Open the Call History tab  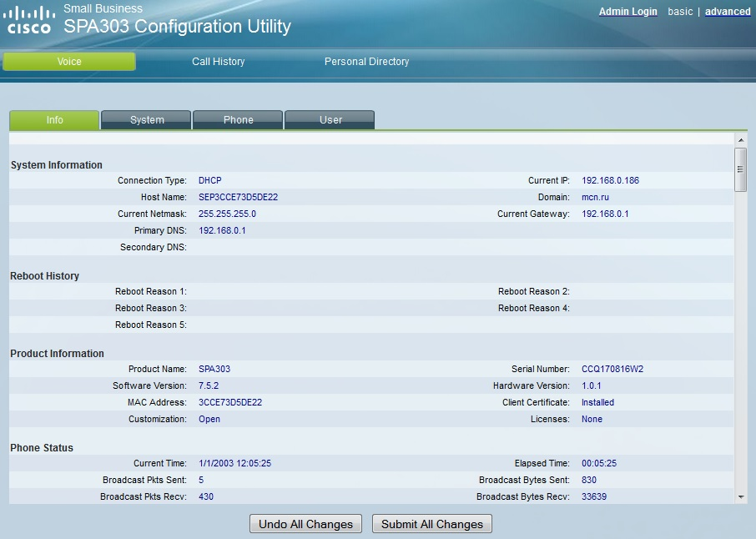pos(218,62)
